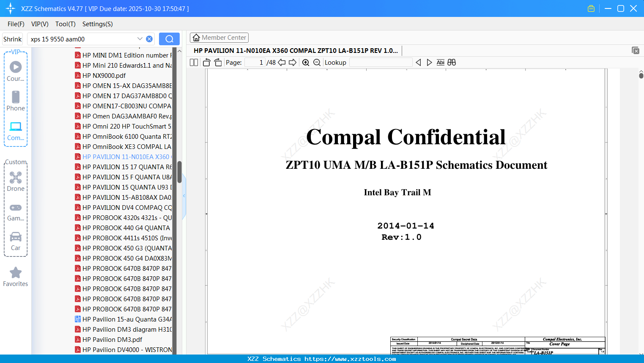Select the HP PAVILION 11-N010EA document tab
The width and height of the screenshot is (644, 363).
pos(296,50)
